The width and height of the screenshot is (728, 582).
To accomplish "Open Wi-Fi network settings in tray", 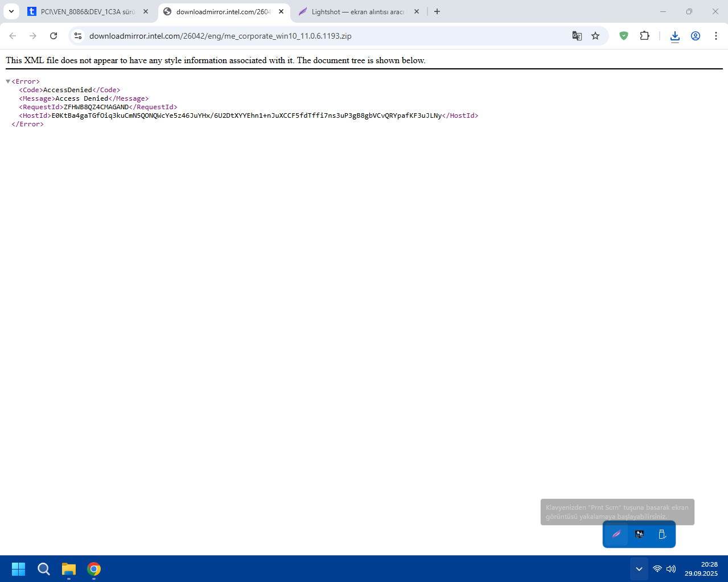I will pyautogui.click(x=657, y=569).
